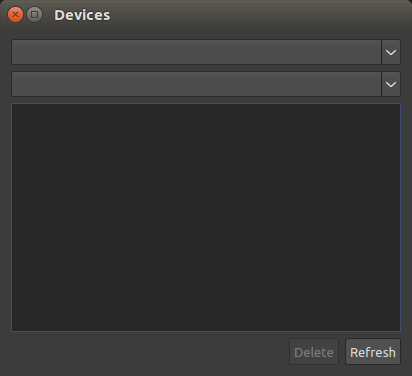This screenshot has width=412, height=376.
Task: Open the top combo box field
Action: pos(206,52)
